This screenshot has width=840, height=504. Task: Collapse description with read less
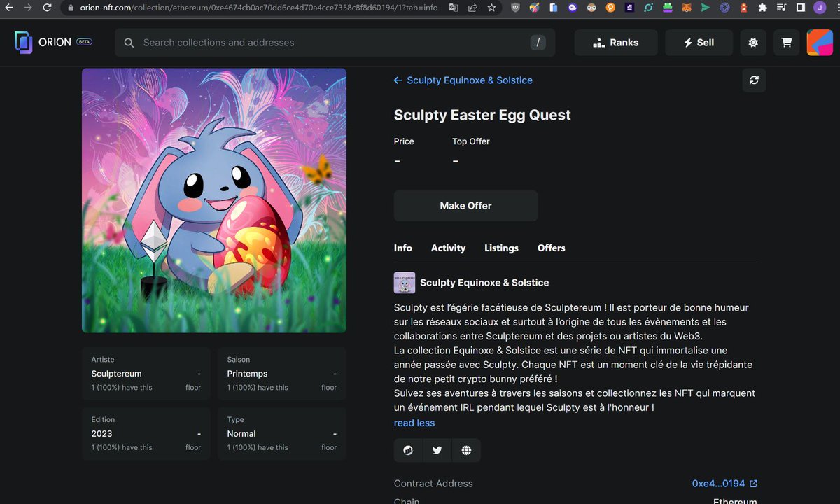[414, 423]
